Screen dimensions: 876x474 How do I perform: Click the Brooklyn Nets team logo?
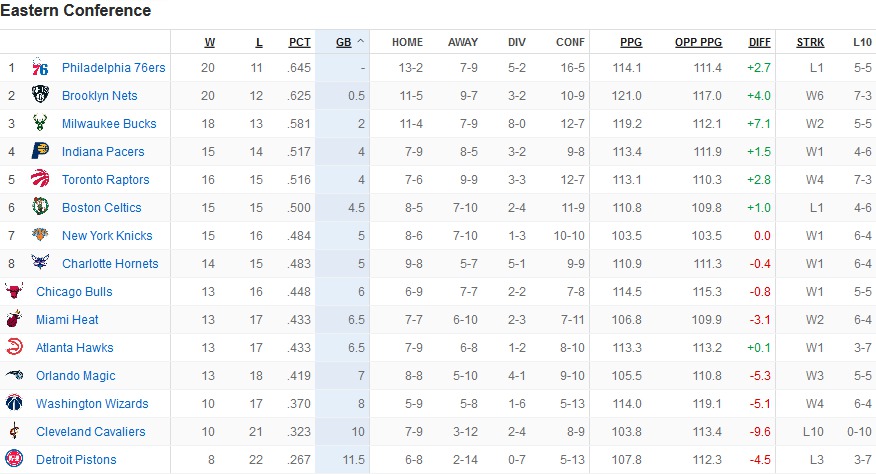coord(40,94)
